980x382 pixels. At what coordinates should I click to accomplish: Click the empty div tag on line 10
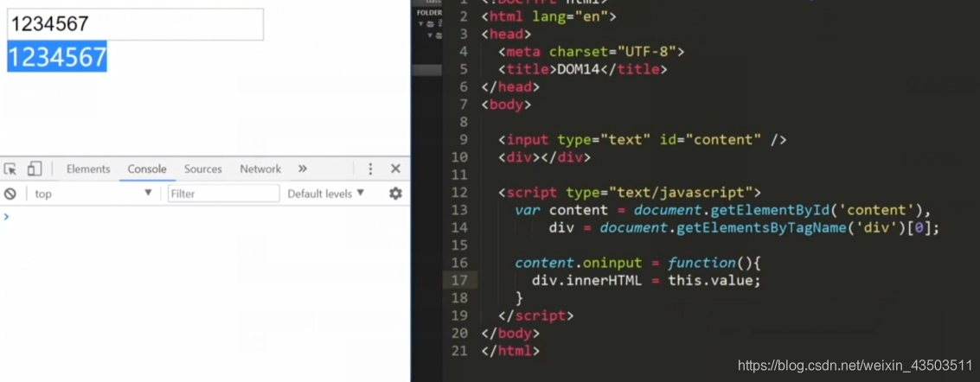[x=544, y=157]
